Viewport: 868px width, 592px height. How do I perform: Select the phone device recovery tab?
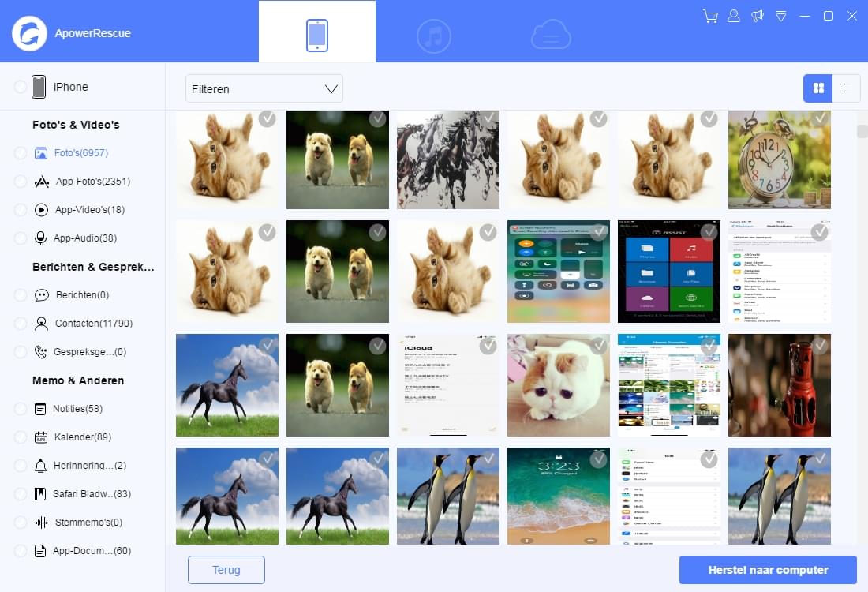tap(317, 36)
